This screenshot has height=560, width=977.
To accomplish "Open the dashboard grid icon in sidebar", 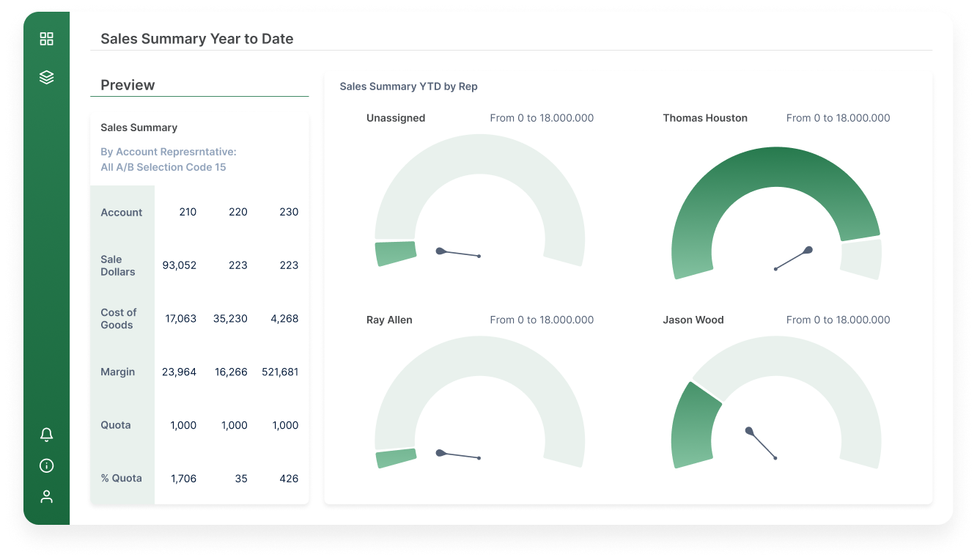I will point(46,38).
